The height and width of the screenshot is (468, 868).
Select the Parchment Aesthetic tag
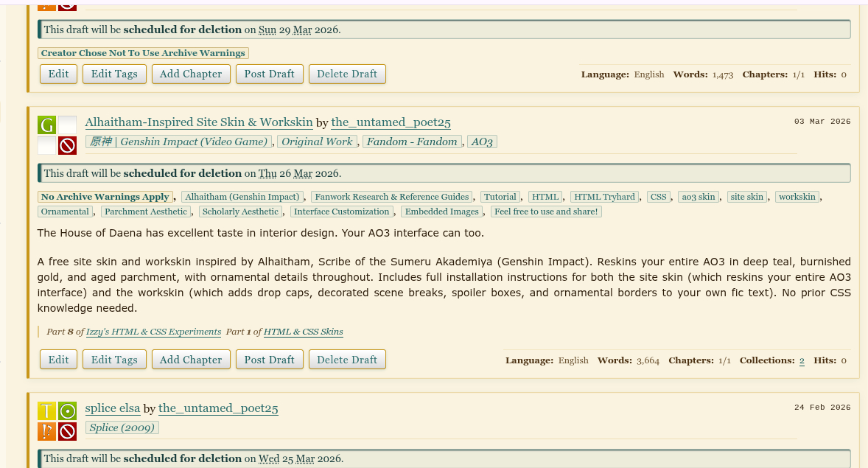[145, 212]
